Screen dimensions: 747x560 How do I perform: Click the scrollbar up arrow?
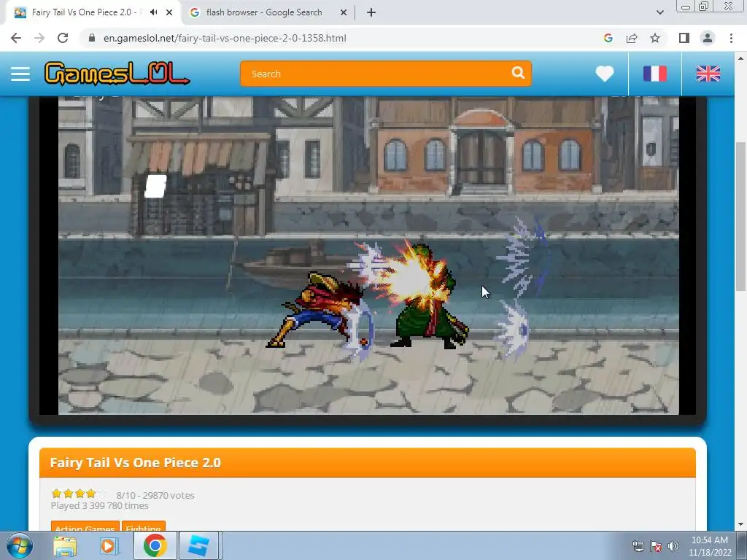coord(740,58)
